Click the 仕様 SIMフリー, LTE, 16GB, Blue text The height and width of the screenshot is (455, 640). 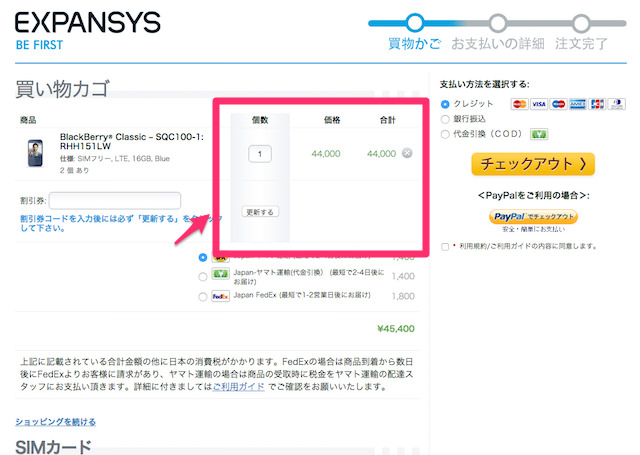click(x=115, y=159)
